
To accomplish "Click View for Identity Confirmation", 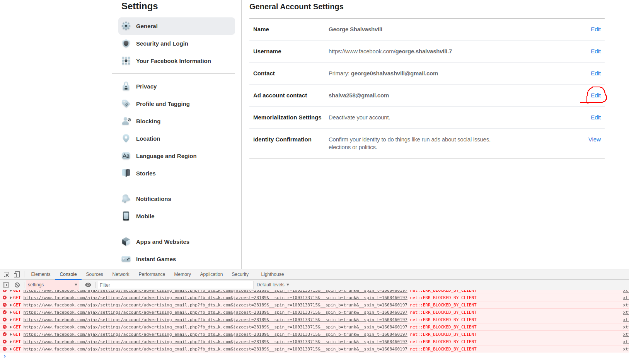I will click(x=594, y=139).
